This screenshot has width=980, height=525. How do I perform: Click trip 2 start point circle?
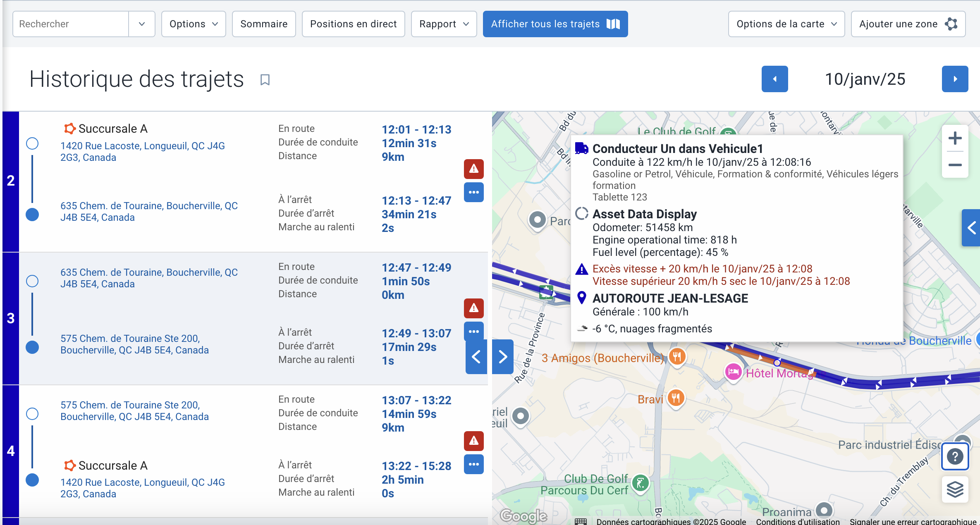[x=32, y=143]
